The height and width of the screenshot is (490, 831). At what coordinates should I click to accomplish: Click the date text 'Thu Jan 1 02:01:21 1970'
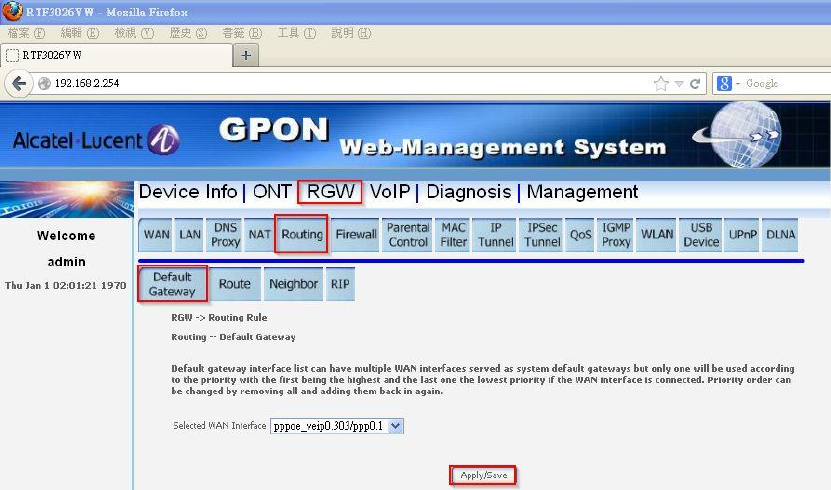[66, 286]
